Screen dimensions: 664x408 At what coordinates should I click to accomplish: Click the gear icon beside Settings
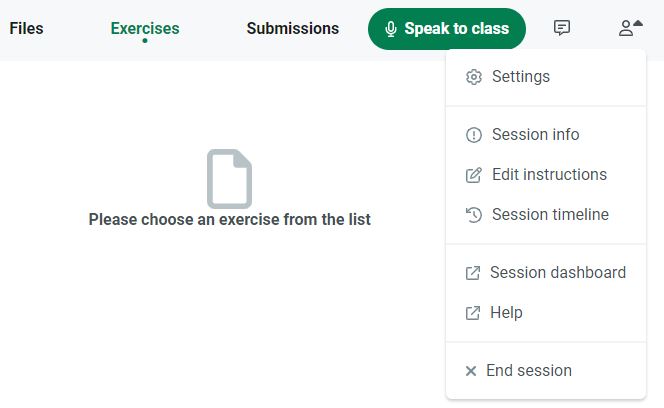[x=474, y=77]
